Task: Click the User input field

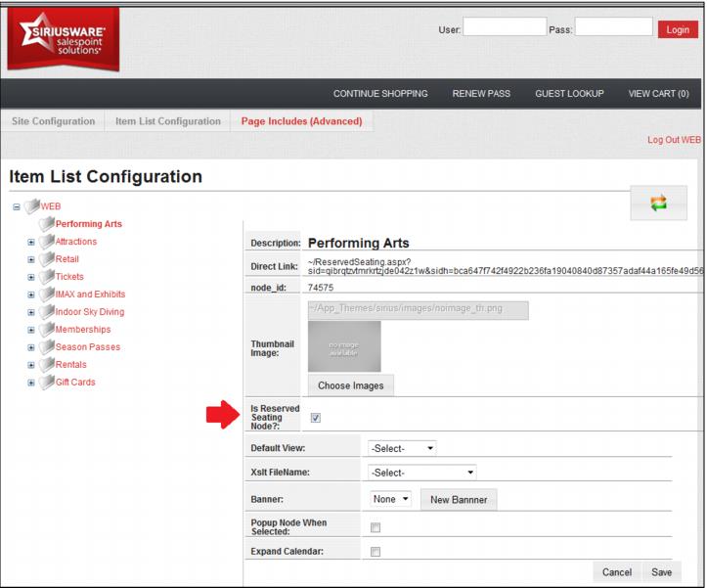Action: (x=504, y=29)
